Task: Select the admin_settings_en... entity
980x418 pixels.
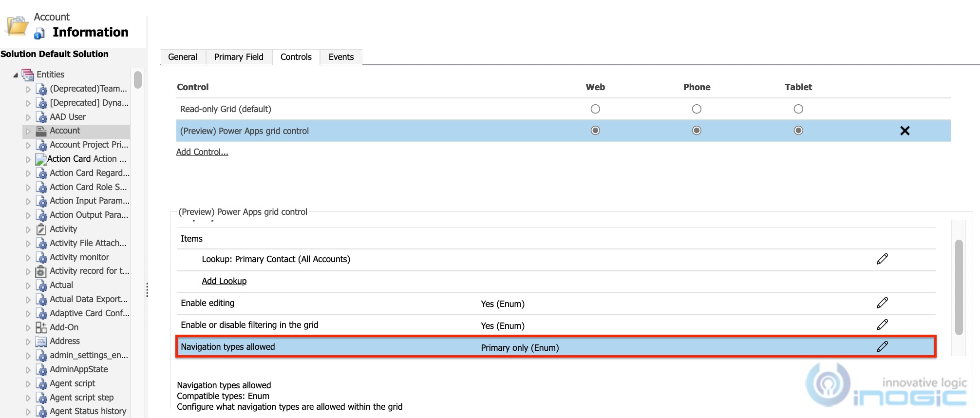Action: [89, 355]
